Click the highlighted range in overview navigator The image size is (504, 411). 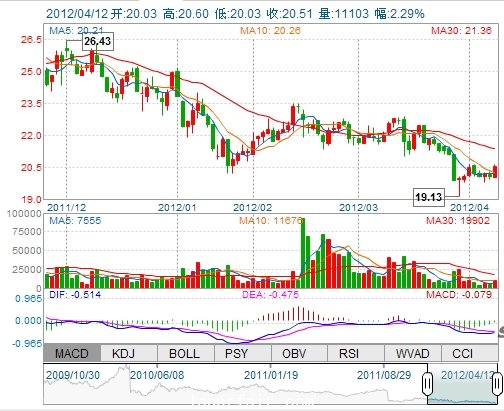(462, 384)
